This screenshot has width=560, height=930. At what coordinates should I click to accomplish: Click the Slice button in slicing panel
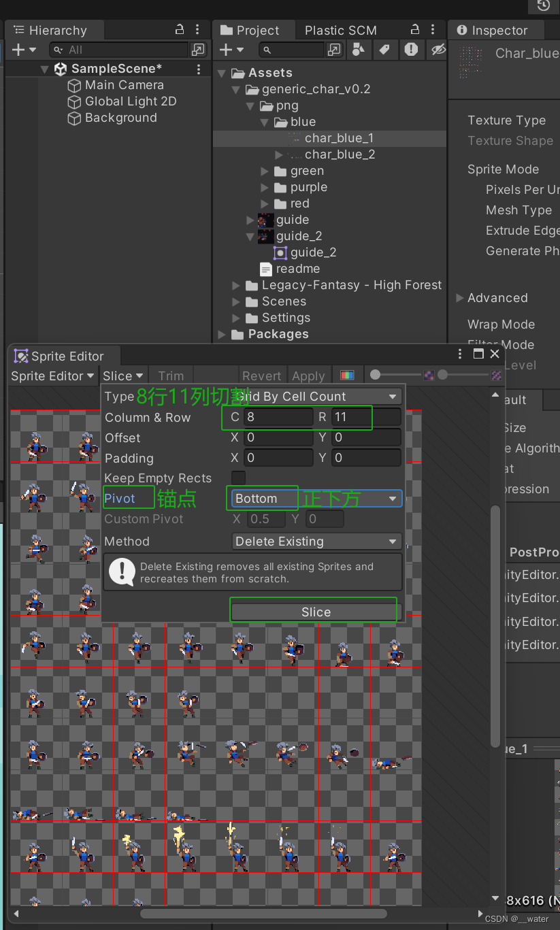[316, 612]
